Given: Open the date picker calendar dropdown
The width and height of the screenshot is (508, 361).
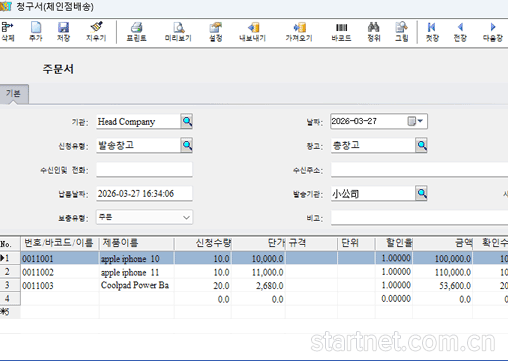Looking at the screenshot, I should pos(416,121).
